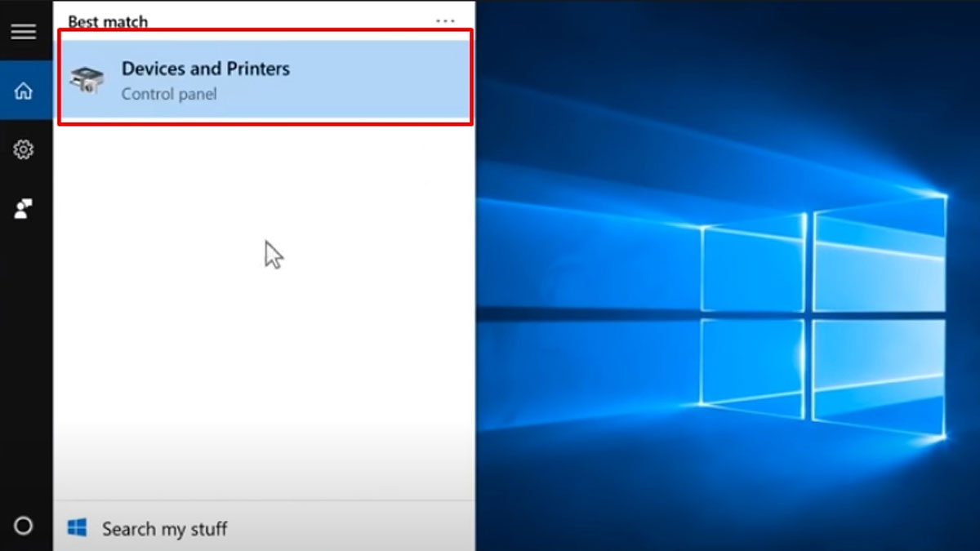Click the empty black sidebar space above Cortana
This screenshot has height=551, width=980.
point(23,367)
